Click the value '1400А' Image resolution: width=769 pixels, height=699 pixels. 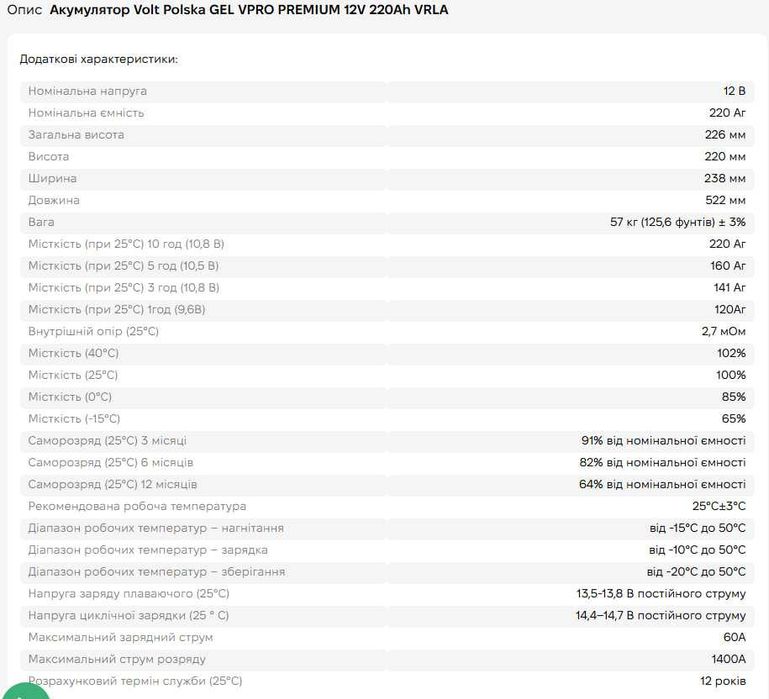pos(729,659)
